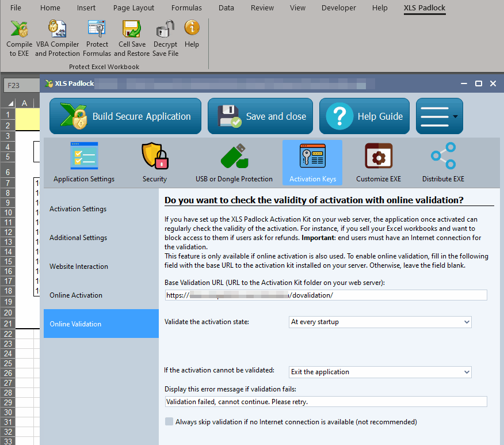Click the Base Validation URL field
Image resolution: width=504 pixels, height=445 pixels.
[x=326, y=295]
